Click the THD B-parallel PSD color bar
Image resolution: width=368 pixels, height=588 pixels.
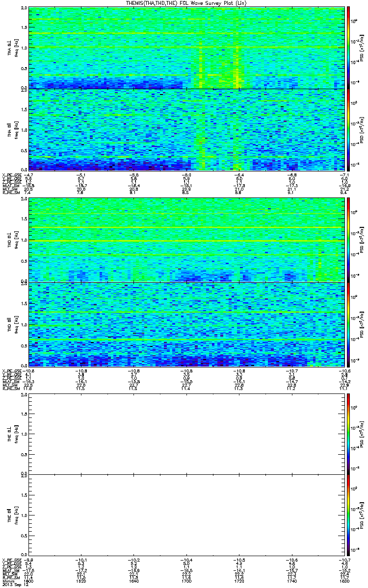click(x=349, y=324)
